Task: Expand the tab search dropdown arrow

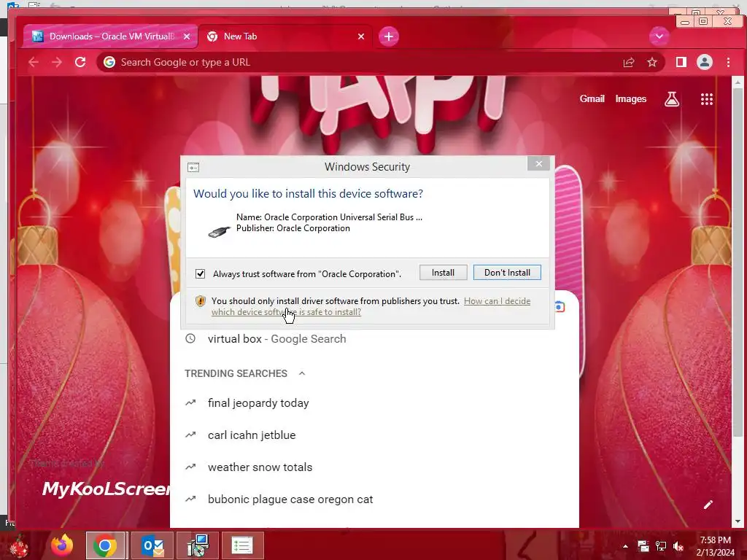Action: point(659,36)
